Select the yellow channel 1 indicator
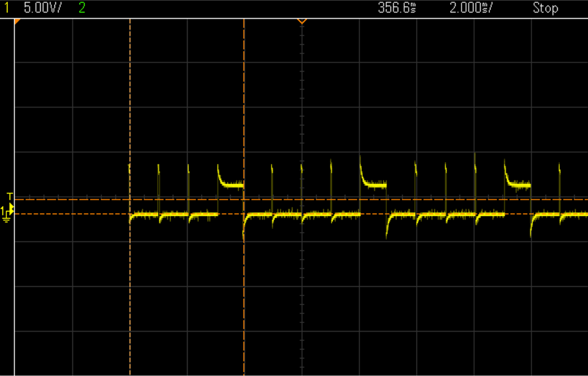 pos(7,8)
